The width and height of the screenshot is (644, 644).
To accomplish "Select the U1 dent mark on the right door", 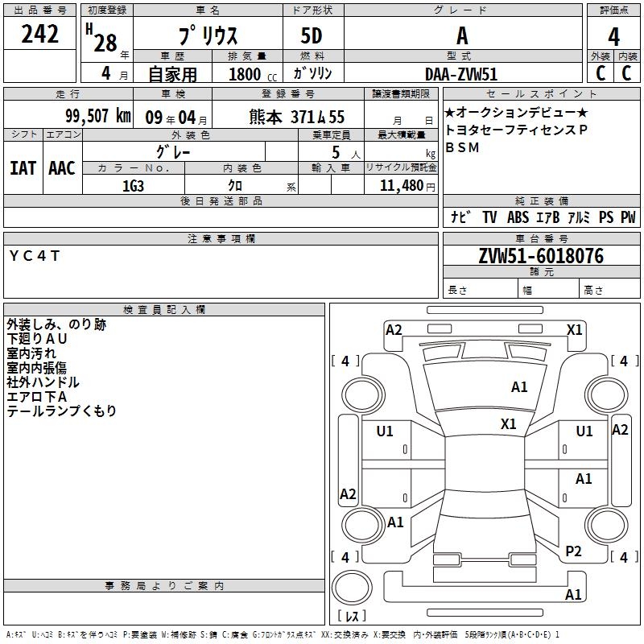I will [x=584, y=431].
